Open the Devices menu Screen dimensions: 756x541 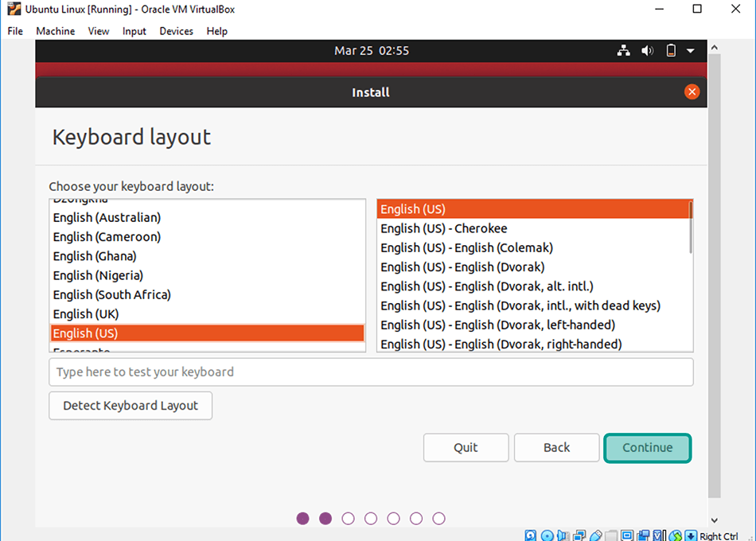tap(177, 31)
